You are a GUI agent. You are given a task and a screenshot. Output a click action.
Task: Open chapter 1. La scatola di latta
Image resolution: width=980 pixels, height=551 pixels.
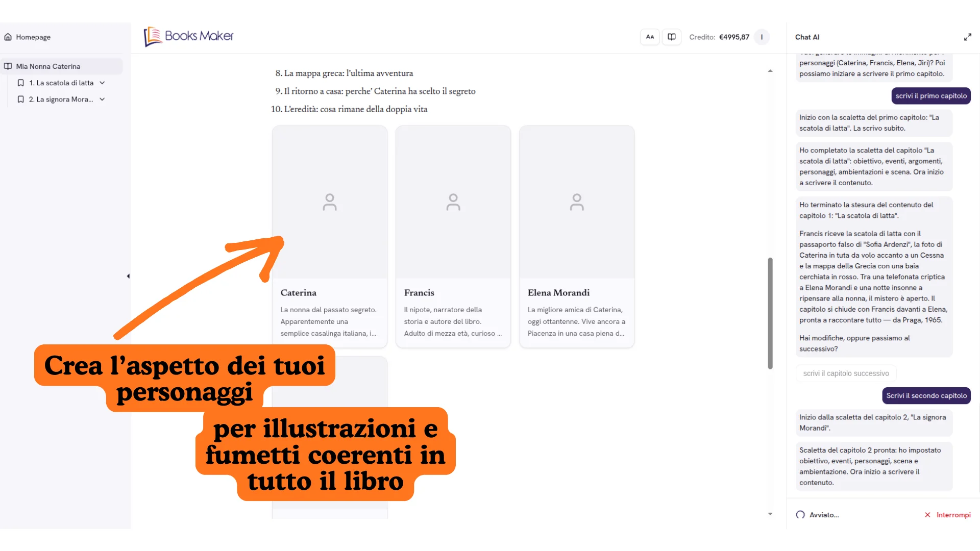click(61, 83)
